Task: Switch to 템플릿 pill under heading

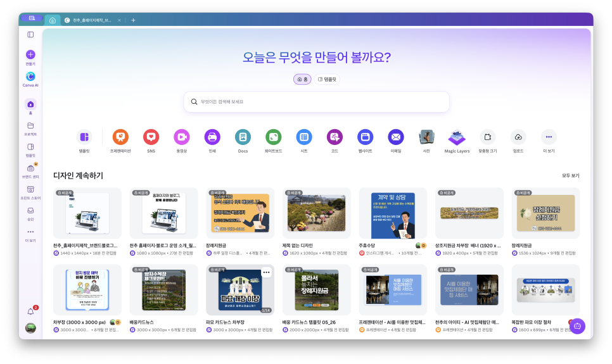Action: (x=327, y=79)
